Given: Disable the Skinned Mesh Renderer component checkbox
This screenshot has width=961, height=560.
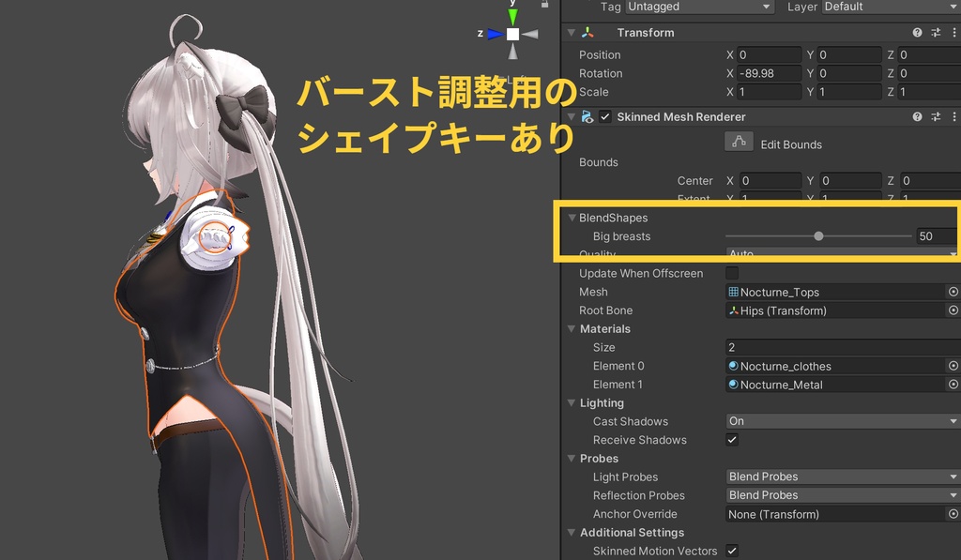Looking at the screenshot, I should click(x=605, y=116).
